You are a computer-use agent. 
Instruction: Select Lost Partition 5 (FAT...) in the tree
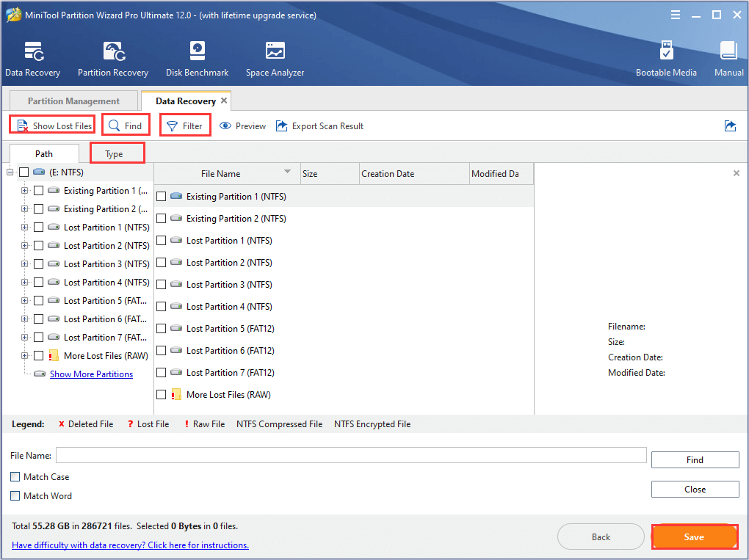click(105, 301)
